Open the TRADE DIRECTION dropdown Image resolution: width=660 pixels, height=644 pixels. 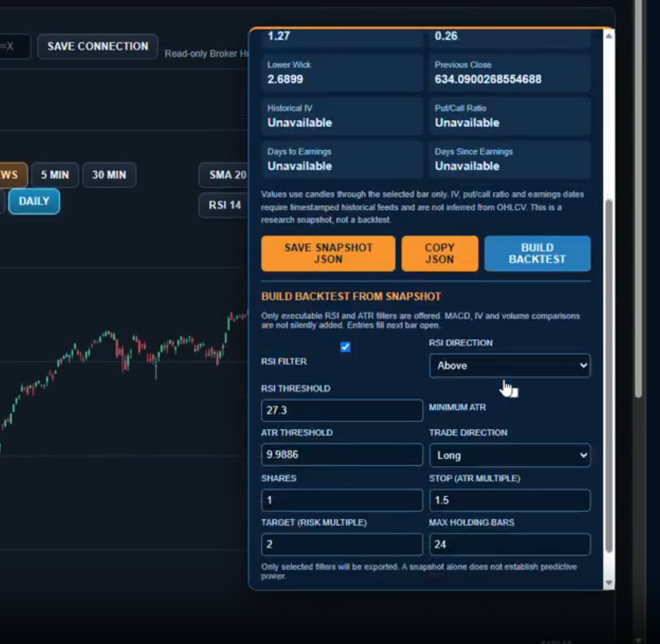pos(510,455)
